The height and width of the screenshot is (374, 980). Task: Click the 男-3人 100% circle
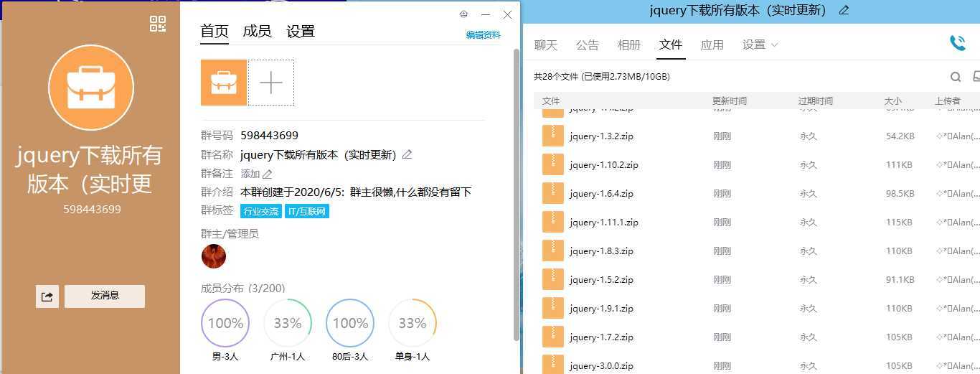click(x=225, y=323)
